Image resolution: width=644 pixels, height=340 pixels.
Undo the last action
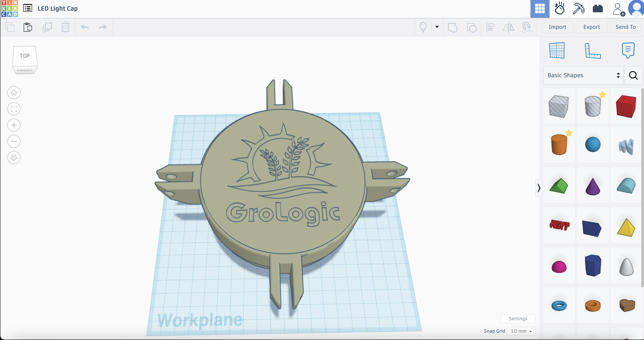point(85,27)
